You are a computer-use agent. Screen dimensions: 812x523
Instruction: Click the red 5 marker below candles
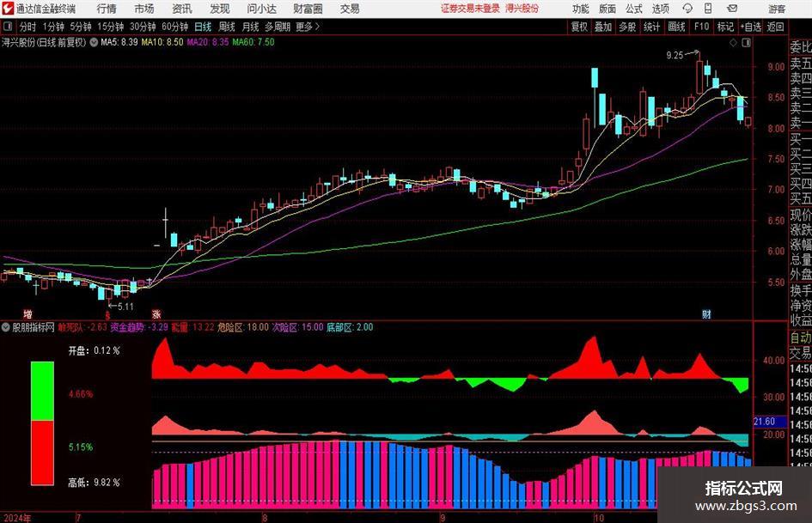(x=107, y=315)
